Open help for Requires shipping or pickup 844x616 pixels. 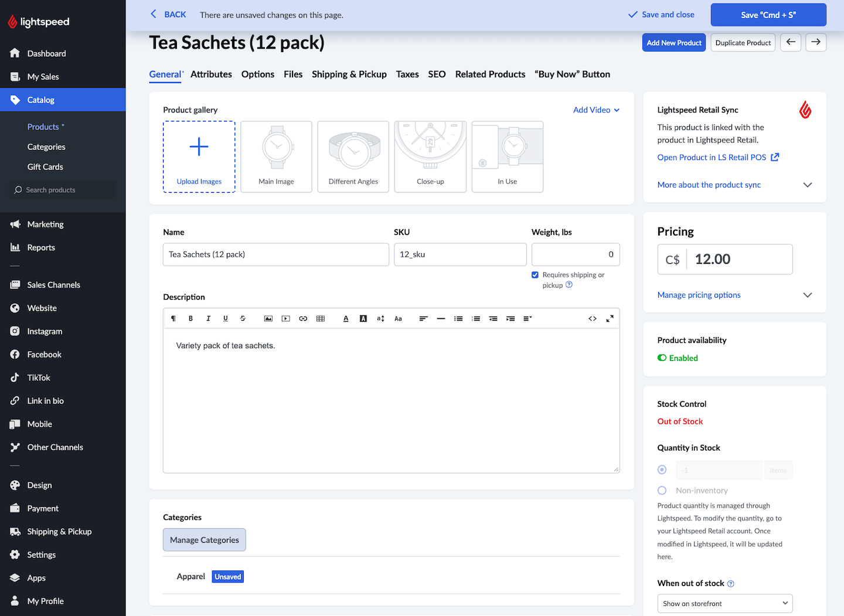pos(569,285)
